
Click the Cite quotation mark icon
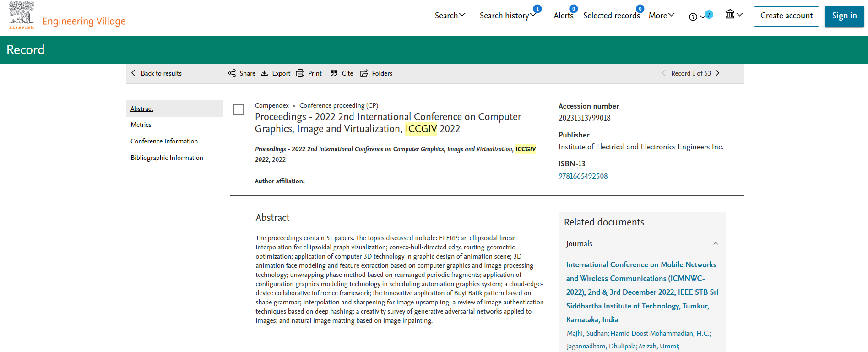334,73
